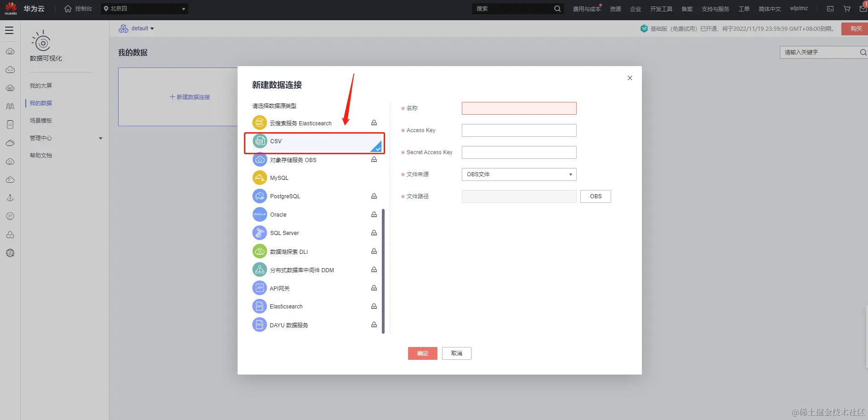Open the wljslmz account menu
Screen dimensions: 868x420
[799, 8]
